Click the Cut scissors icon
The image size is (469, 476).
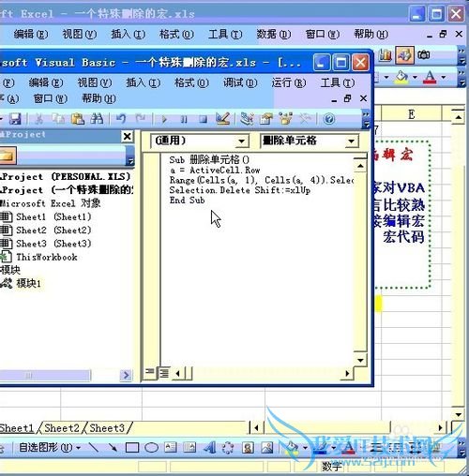(x=38, y=119)
